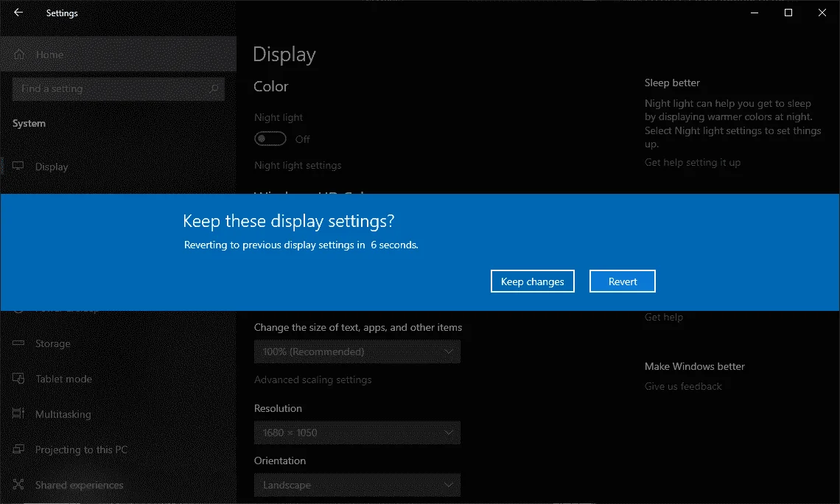
Task: Open the 100% (Recommended) scaling dropdown
Action: (357, 351)
